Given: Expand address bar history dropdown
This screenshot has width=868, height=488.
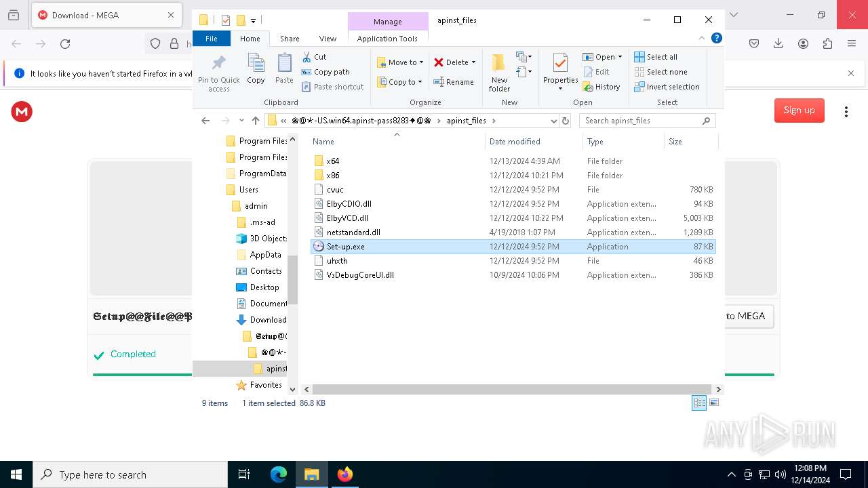Looking at the screenshot, I should (x=554, y=121).
